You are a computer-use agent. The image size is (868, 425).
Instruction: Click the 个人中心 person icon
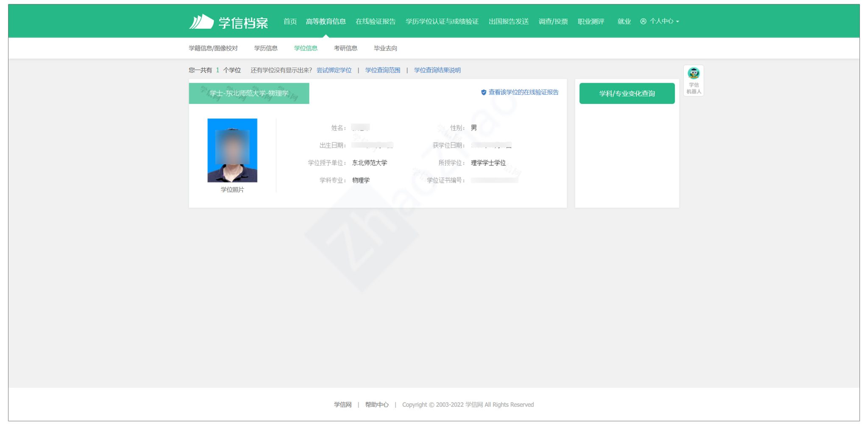644,22
